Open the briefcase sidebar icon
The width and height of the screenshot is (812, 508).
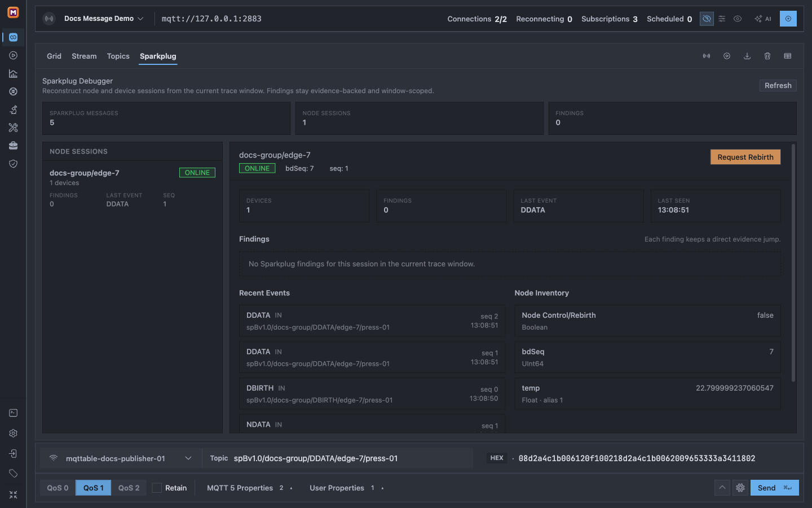click(13, 146)
